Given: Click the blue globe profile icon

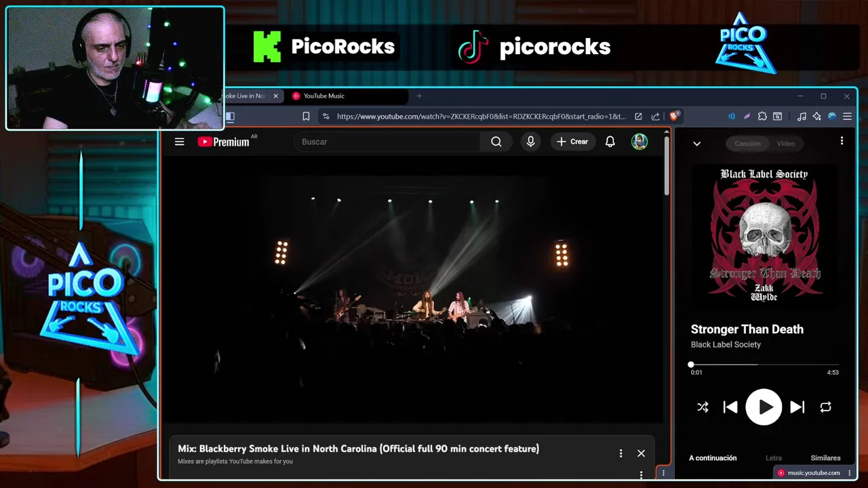Looking at the screenshot, I should pos(832,117).
